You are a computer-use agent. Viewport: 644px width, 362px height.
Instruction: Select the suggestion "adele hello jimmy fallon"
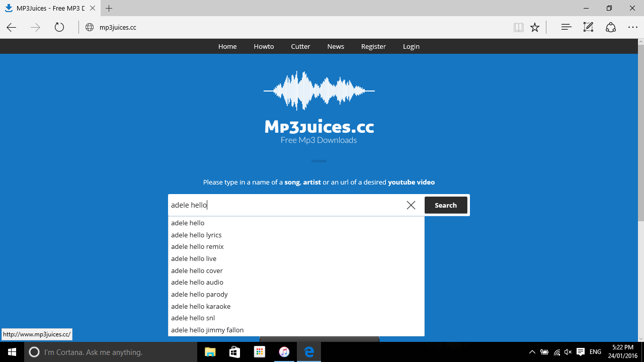[296, 330]
